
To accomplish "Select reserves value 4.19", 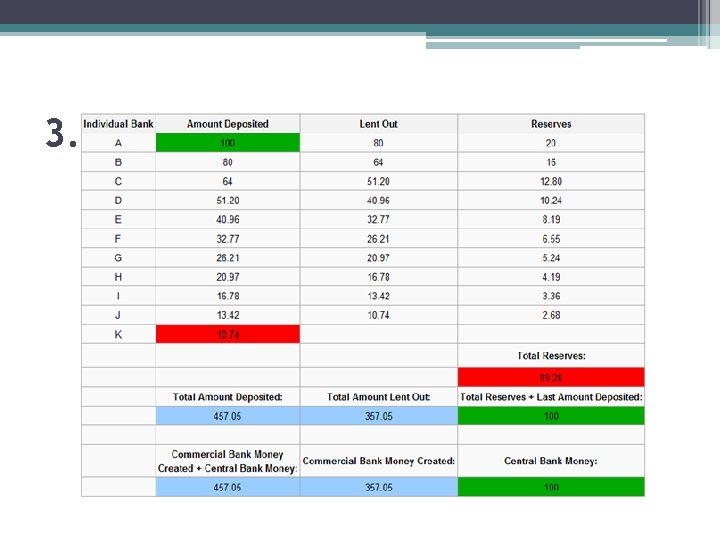I will point(551,277).
